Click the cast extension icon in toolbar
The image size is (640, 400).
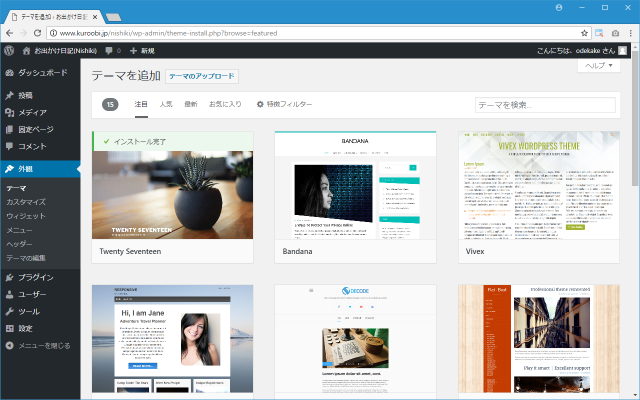(599, 33)
